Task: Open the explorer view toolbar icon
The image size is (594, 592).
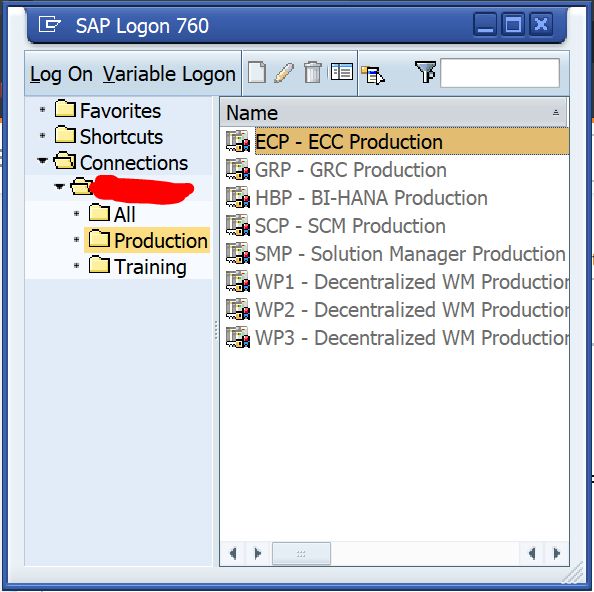Action: 373,75
